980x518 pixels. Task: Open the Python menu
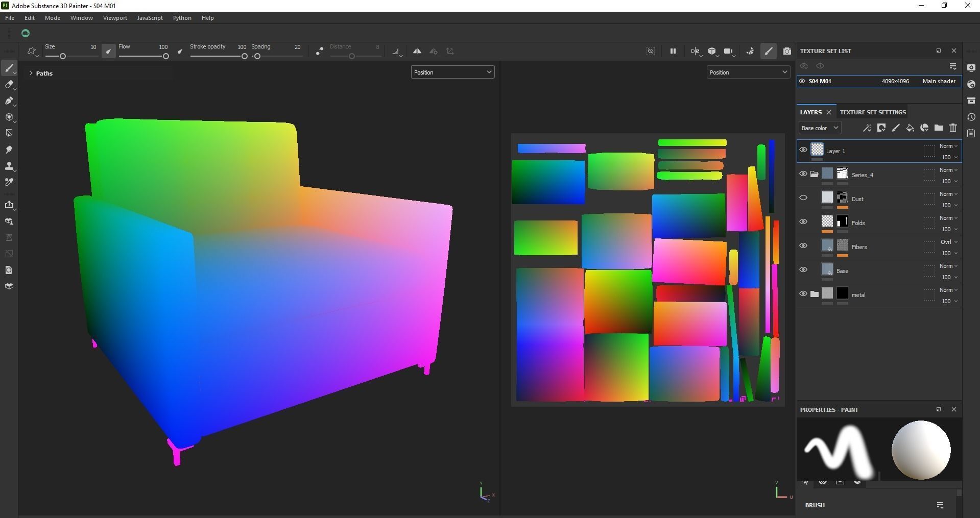coord(182,18)
